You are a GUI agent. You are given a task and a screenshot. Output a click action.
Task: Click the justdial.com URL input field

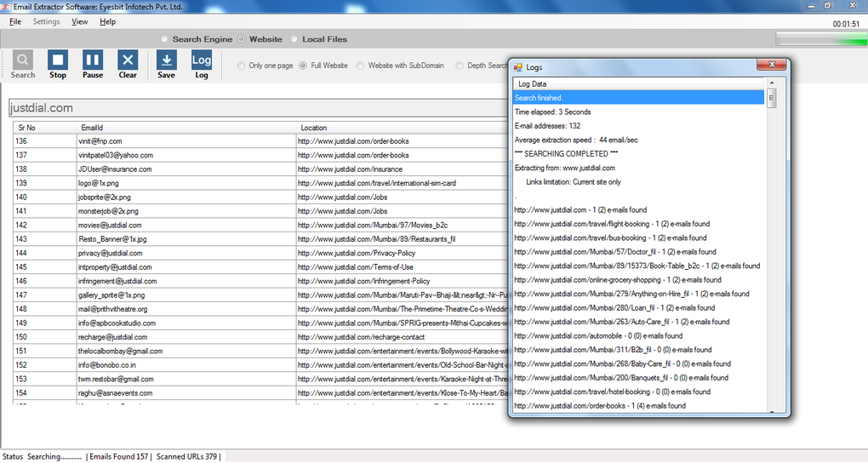(x=258, y=108)
